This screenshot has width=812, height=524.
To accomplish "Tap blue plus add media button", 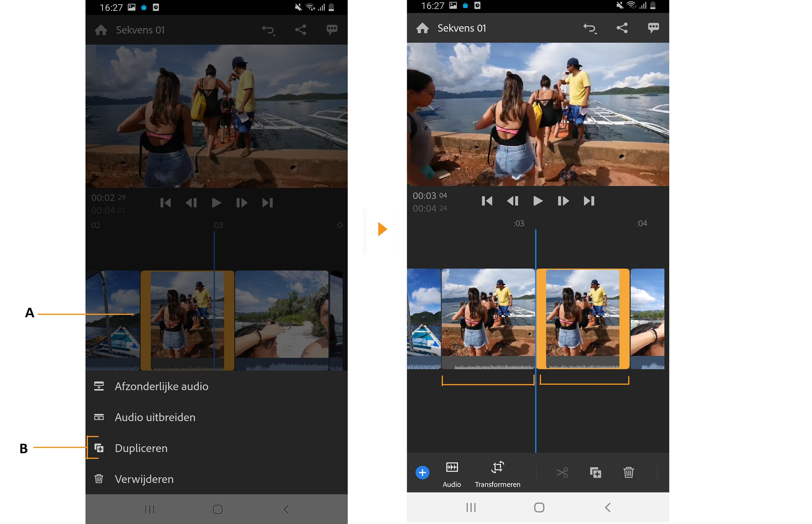I will [x=422, y=472].
